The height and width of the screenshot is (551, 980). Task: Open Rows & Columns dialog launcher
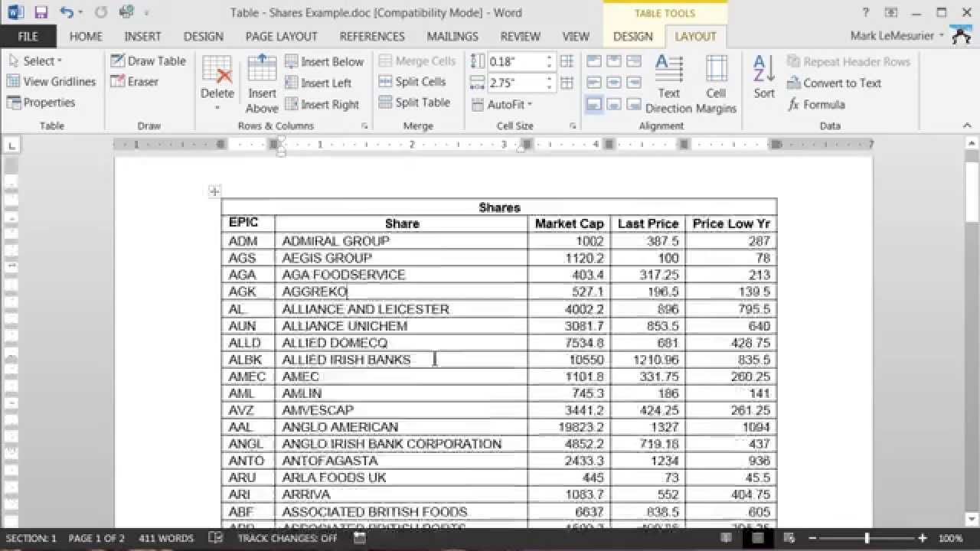(x=364, y=126)
